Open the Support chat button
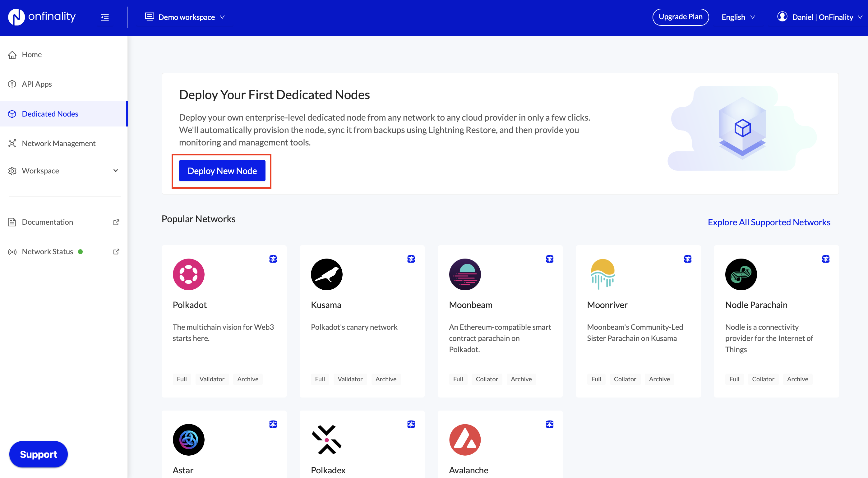This screenshot has height=478, width=868. [39, 454]
